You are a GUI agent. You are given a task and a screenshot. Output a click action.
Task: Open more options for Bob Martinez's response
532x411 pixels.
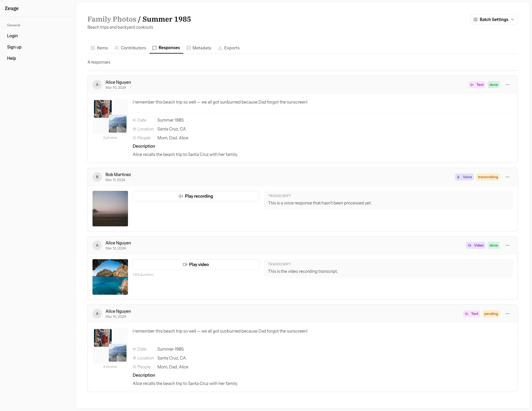click(507, 177)
